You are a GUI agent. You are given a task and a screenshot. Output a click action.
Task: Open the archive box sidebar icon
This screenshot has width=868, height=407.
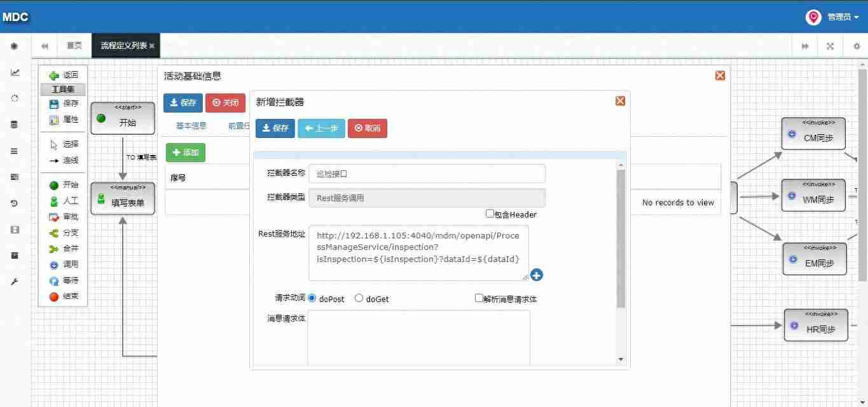15,256
